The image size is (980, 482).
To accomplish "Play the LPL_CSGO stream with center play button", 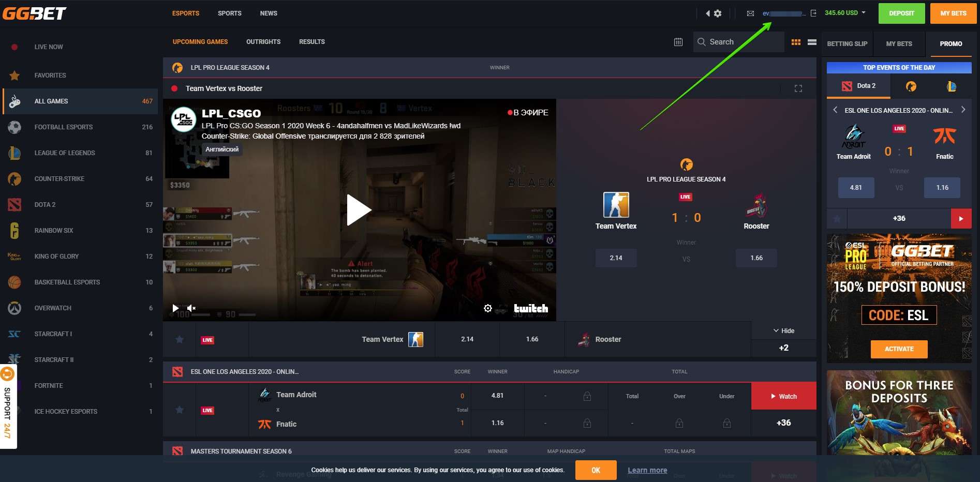I will [359, 210].
